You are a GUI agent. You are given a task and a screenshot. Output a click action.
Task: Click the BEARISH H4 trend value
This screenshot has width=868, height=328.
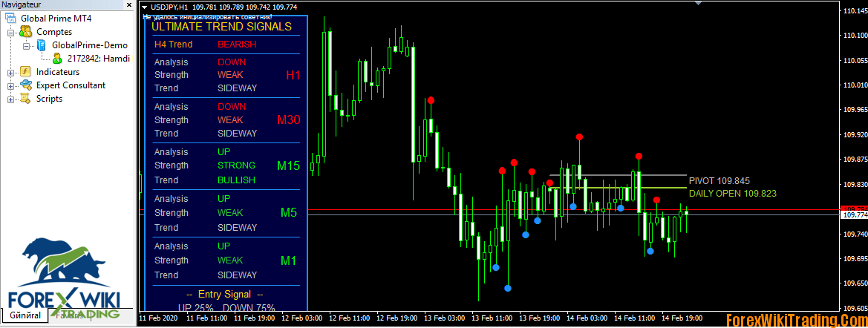[237, 45]
